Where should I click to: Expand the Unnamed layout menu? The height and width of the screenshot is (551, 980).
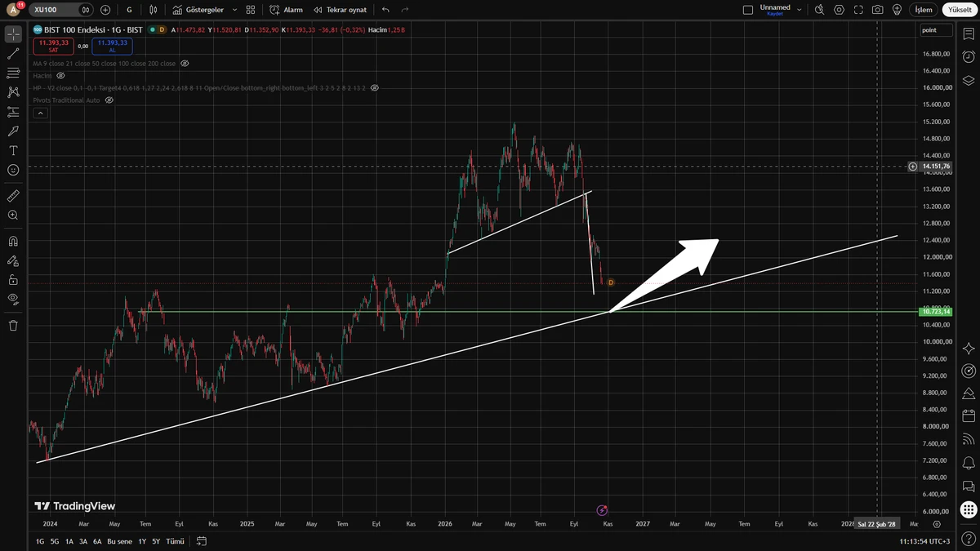coord(800,10)
